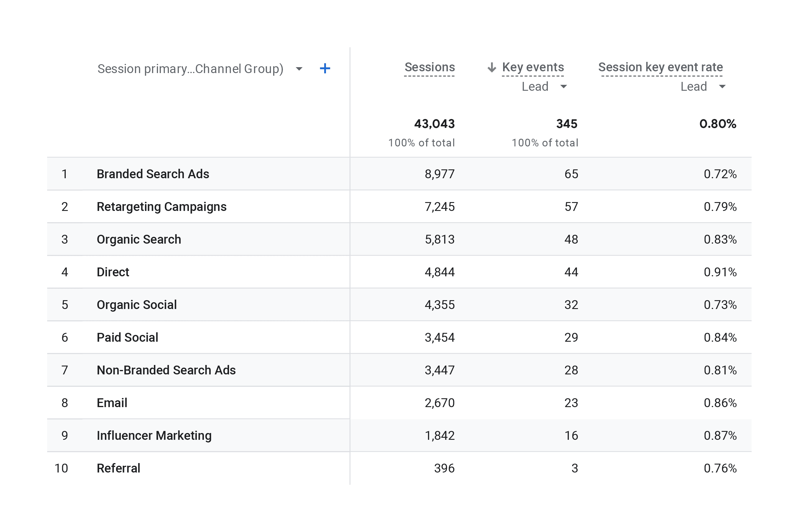
Task: Click the Organic Search channel name
Action: click(x=139, y=239)
